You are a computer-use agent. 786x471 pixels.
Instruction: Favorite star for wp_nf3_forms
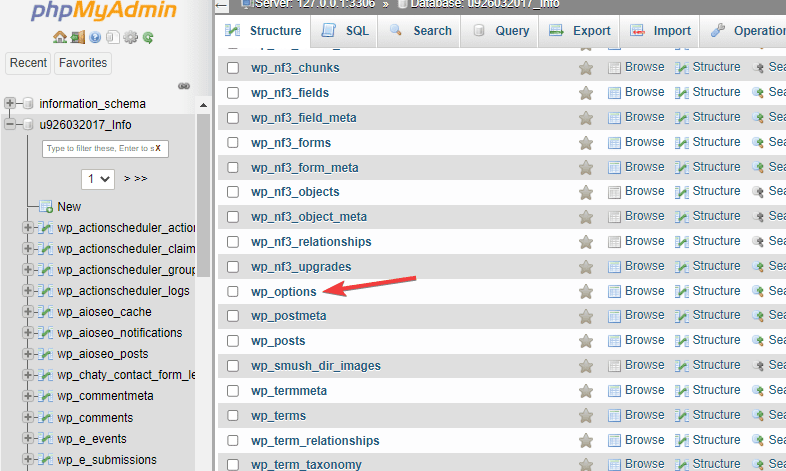coord(585,143)
